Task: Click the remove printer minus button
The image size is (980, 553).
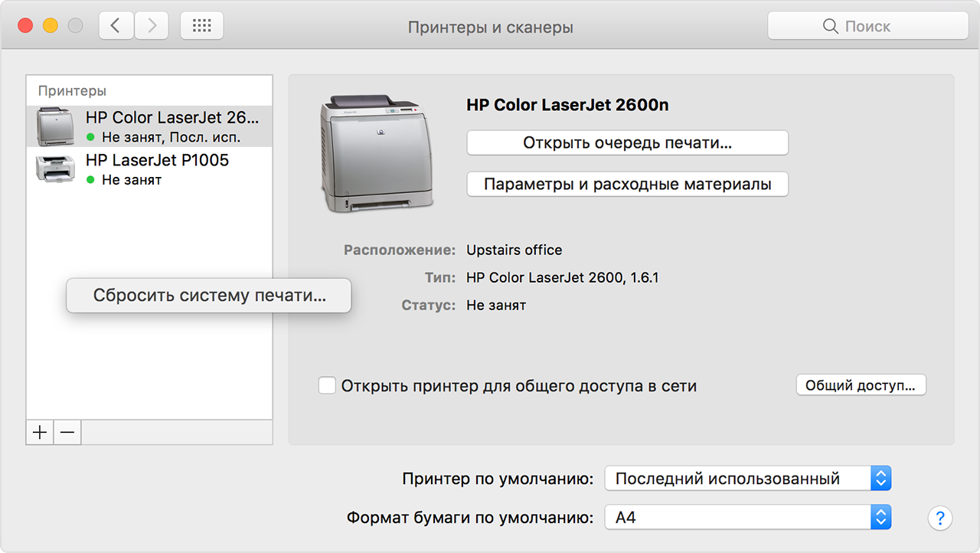Action: pos(67,433)
